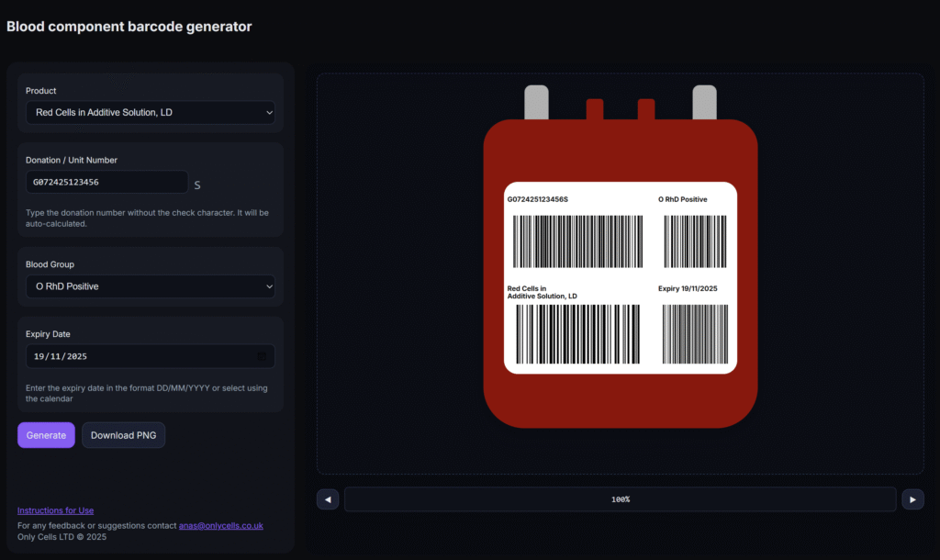Click the 'Expiry 19/11/2025' label text
Screen dimensions: 940x560
point(688,288)
